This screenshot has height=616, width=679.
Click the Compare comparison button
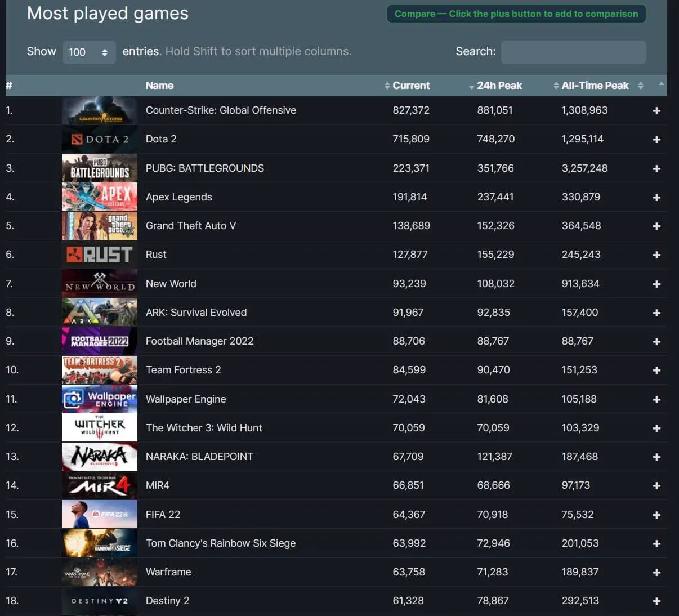pos(516,14)
